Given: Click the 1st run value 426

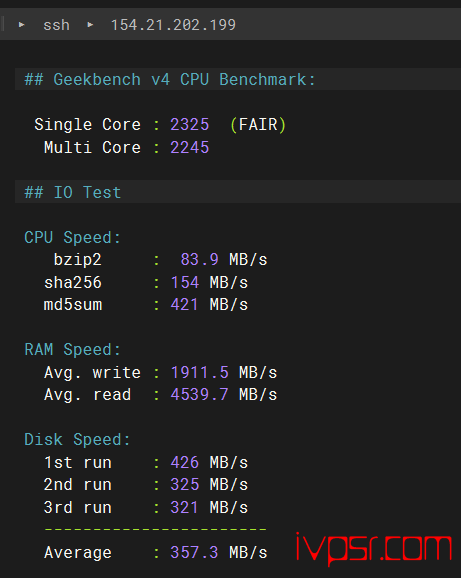Looking at the screenshot, I should [x=185, y=463].
